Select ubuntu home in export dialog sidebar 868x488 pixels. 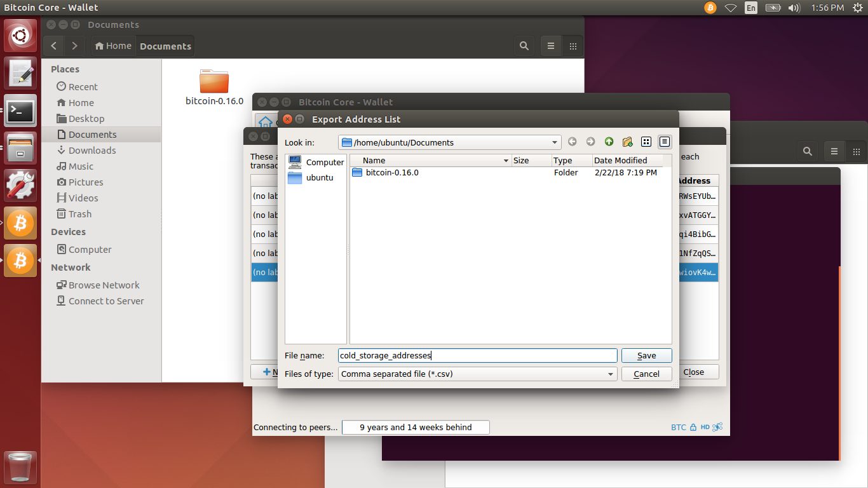(316, 177)
